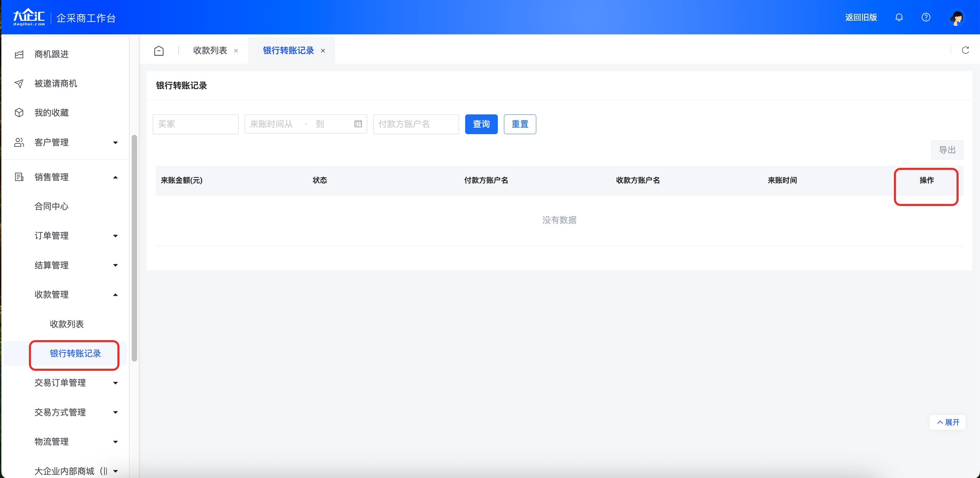Image resolution: width=980 pixels, height=478 pixels.
Task: Click the 查询 button
Action: (x=481, y=124)
